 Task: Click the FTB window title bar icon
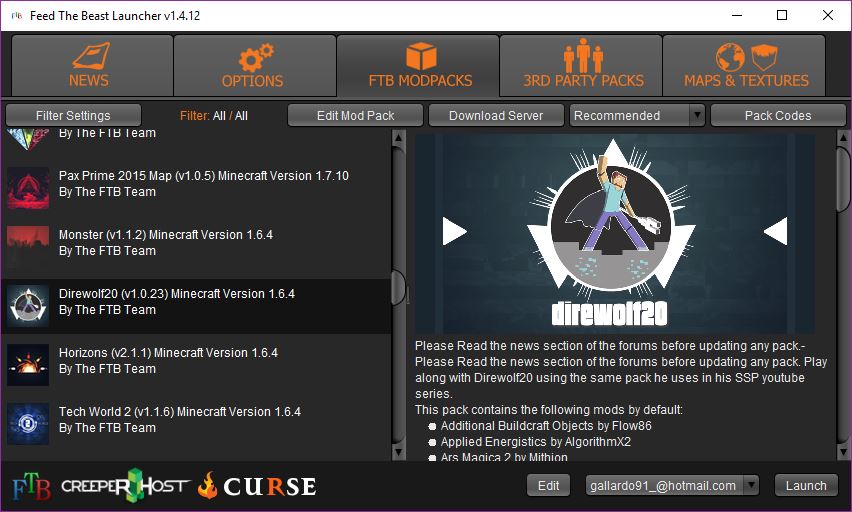16,16
